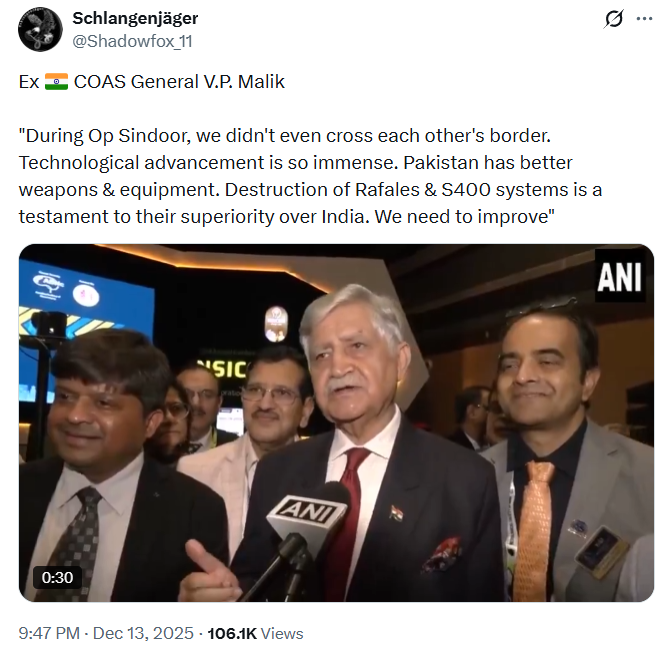The width and height of the screenshot is (669, 662).
Task: Click the Indian flag emoji in post
Action: pyautogui.click(x=56, y=81)
